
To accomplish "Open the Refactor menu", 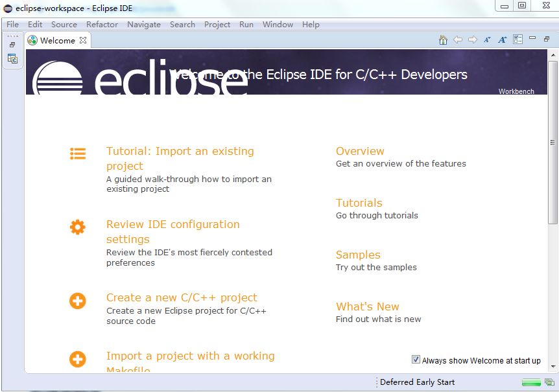I will [x=102, y=25].
